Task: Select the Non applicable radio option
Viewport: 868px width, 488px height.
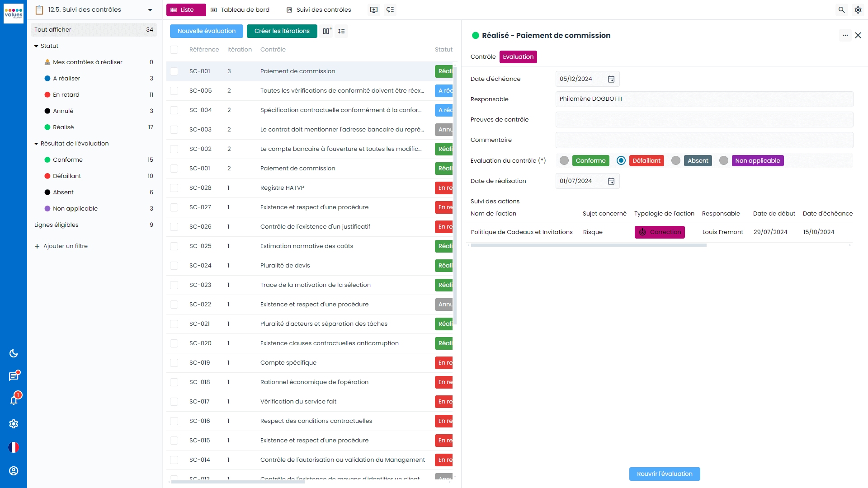Action: coord(724,160)
